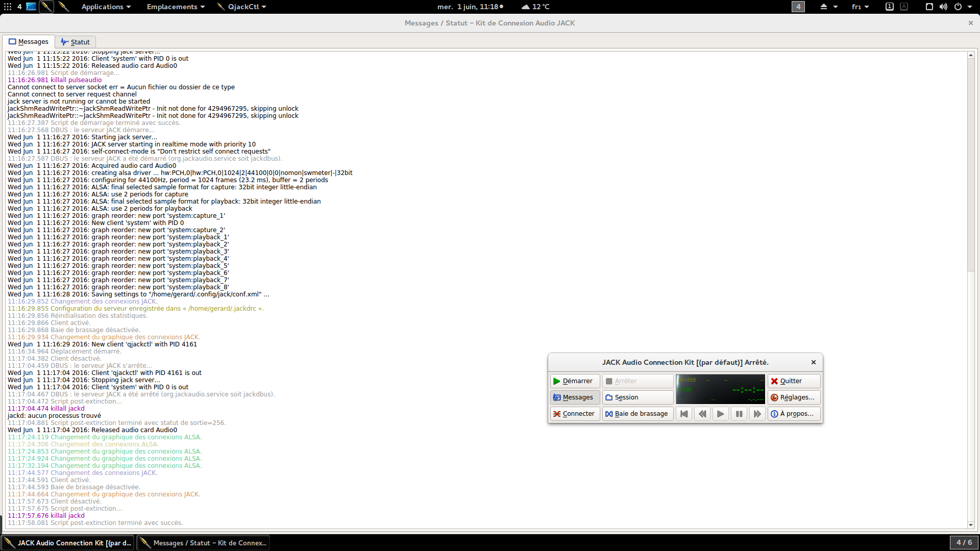Toggle the Baie de brassage patchbay
The width and height of the screenshot is (980, 551).
[x=638, y=414]
